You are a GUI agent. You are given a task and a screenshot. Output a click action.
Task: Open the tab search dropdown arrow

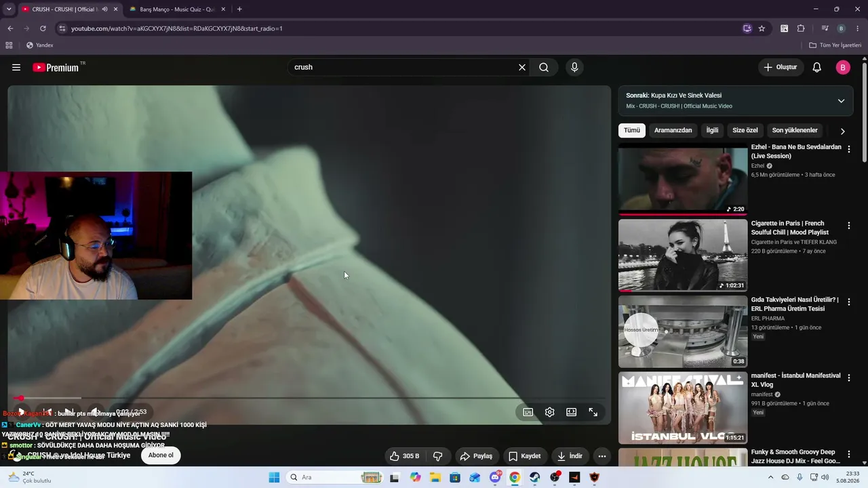(9, 9)
